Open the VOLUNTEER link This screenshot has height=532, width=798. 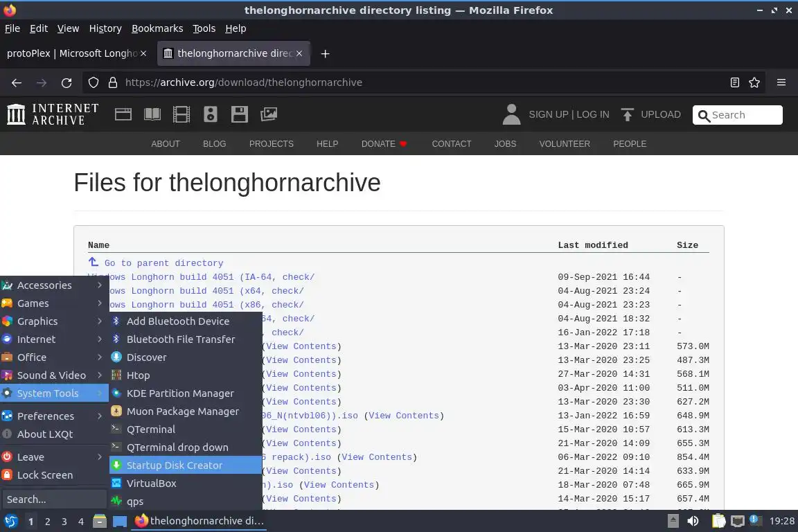(x=565, y=144)
